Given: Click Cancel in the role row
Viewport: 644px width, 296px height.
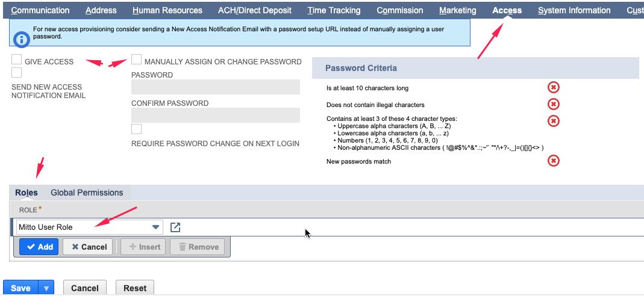Looking at the screenshot, I should pos(88,247).
